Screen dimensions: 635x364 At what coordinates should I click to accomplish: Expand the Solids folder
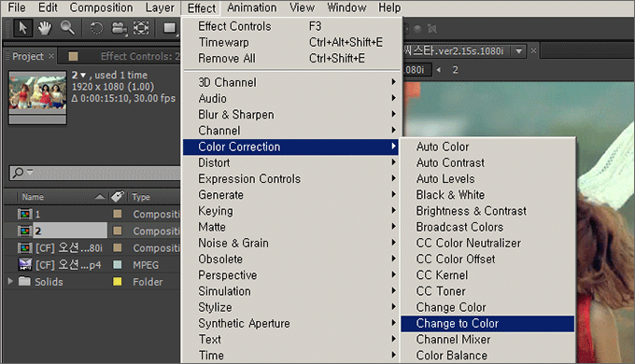pyautogui.click(x=10, y=281)
